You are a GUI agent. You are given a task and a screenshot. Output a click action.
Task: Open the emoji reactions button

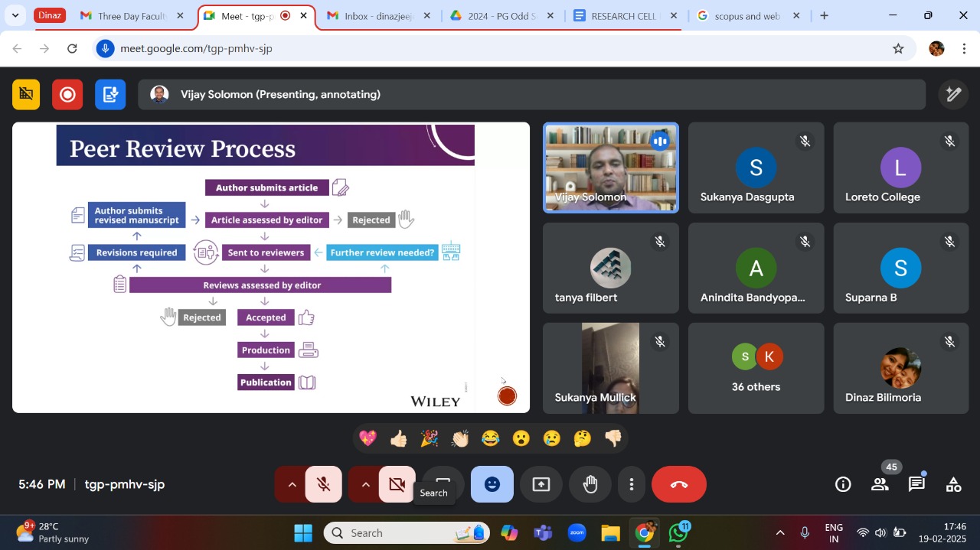(x=492, y=484)
